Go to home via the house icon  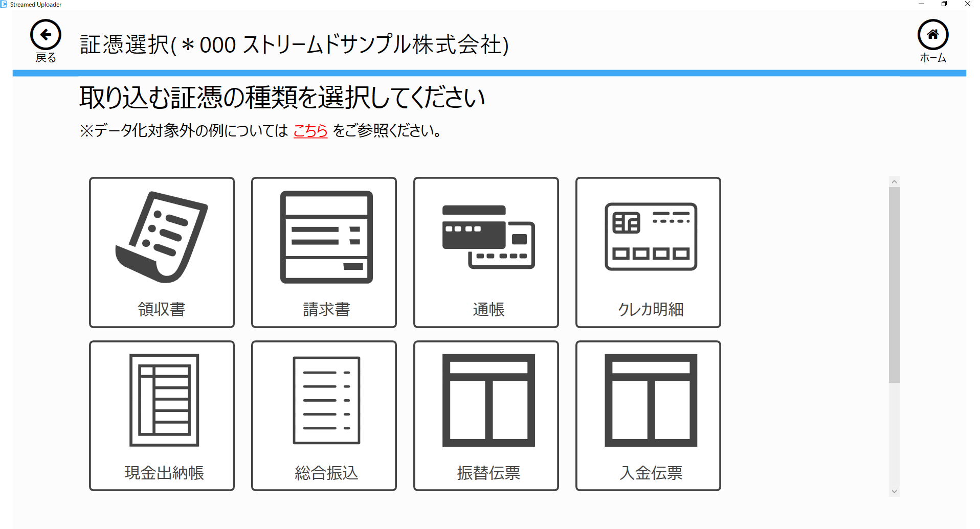[933, 35]
